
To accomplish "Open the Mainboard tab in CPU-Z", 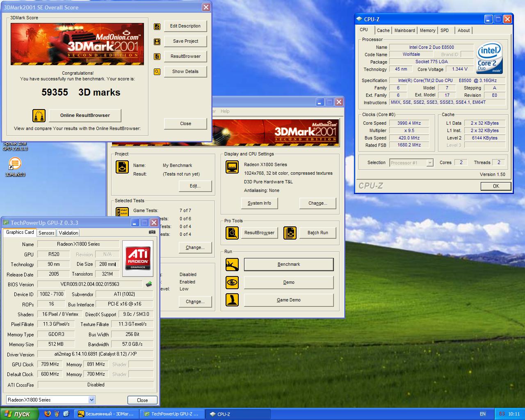I will 404,30.
